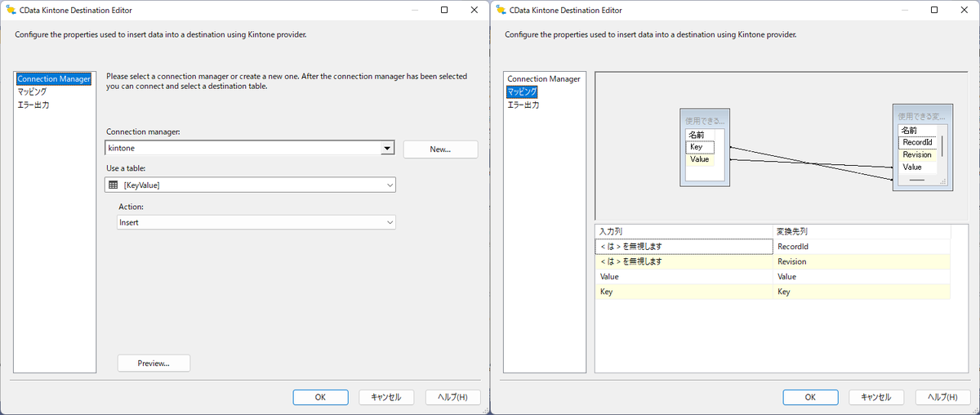980x415 pixels.
Task: Click キャンセル in the right window
Action: click(x=876, y=397)
